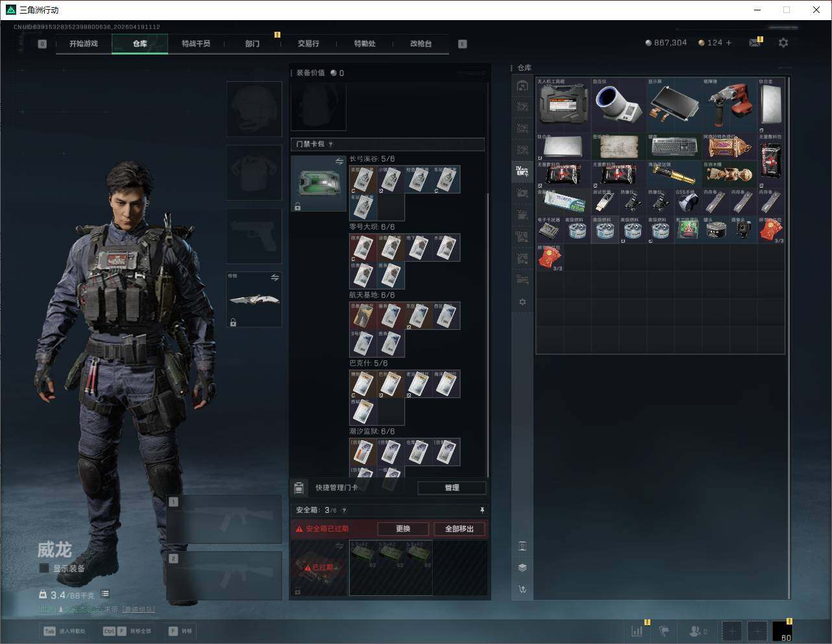The height and width of the screenshot is (644, 832).
Task: Select the red power drill item
Action: (729, 105)
